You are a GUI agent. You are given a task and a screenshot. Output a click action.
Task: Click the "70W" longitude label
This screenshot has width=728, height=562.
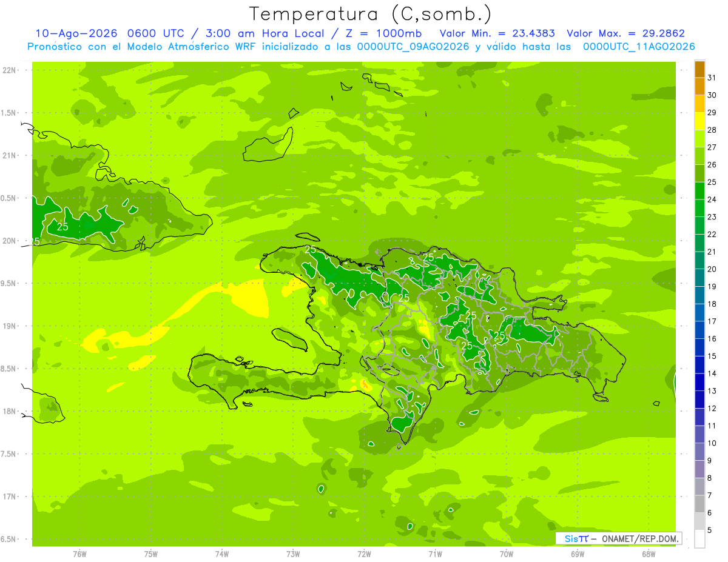click(507, 554)
